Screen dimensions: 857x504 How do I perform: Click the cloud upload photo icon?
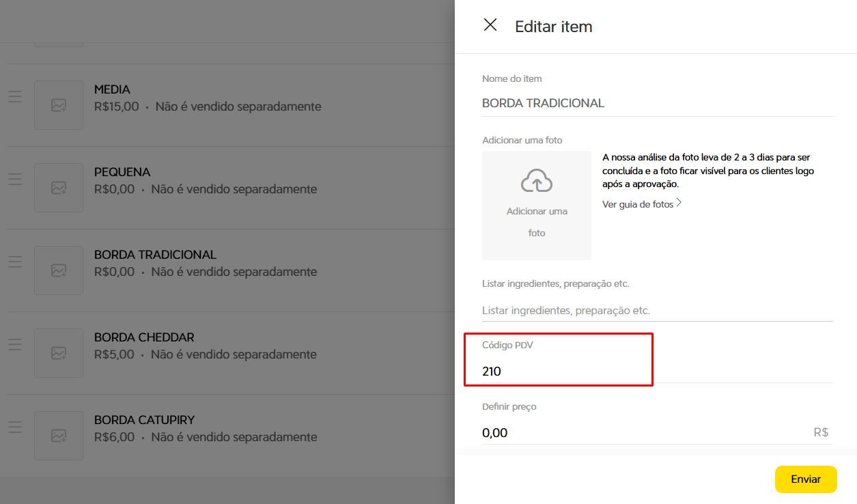click(x=537, y=181)
